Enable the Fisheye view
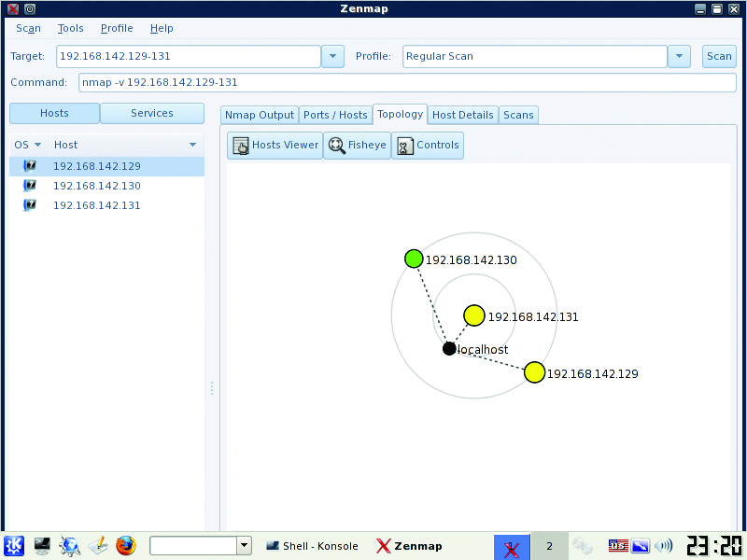747x560 pixels. click(358, 146)
